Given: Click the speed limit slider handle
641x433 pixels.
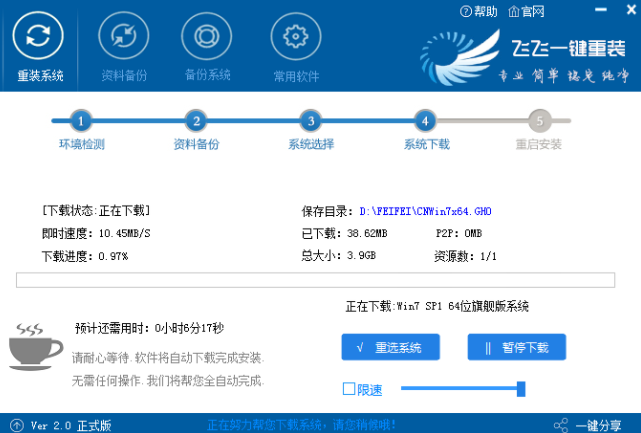Looking at the screenshot, I should coord(521,388).
